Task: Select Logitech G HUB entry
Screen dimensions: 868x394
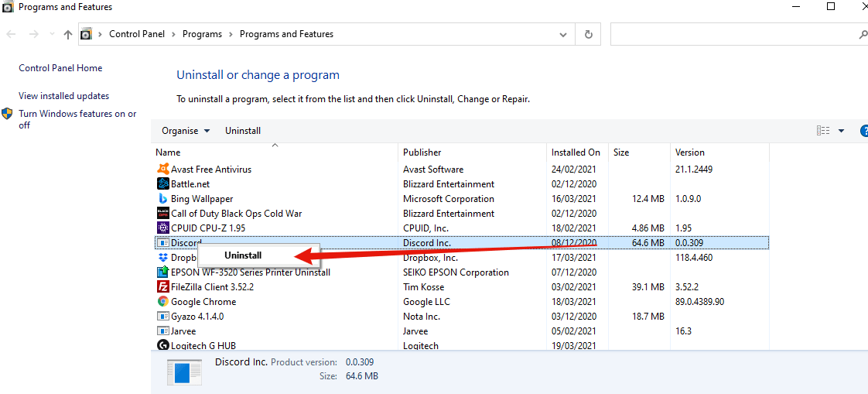Action: [203, 346]
